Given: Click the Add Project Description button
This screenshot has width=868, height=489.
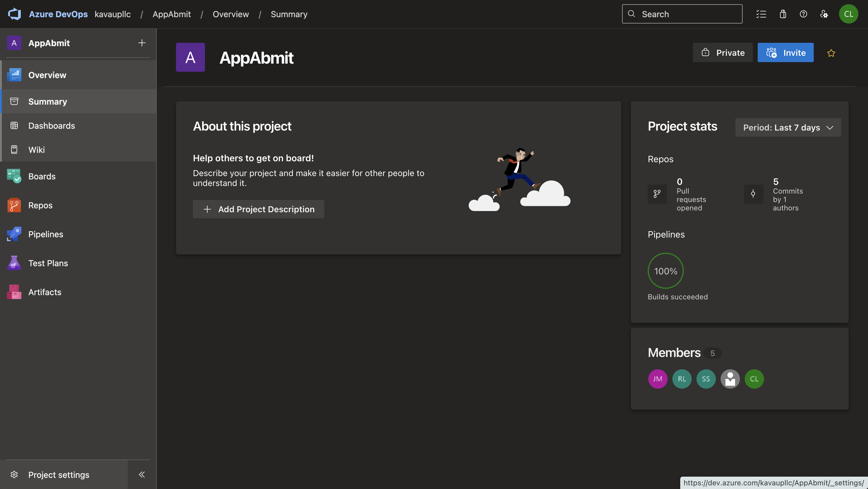Looking at the screenshot, I should [x=259, y=209].
